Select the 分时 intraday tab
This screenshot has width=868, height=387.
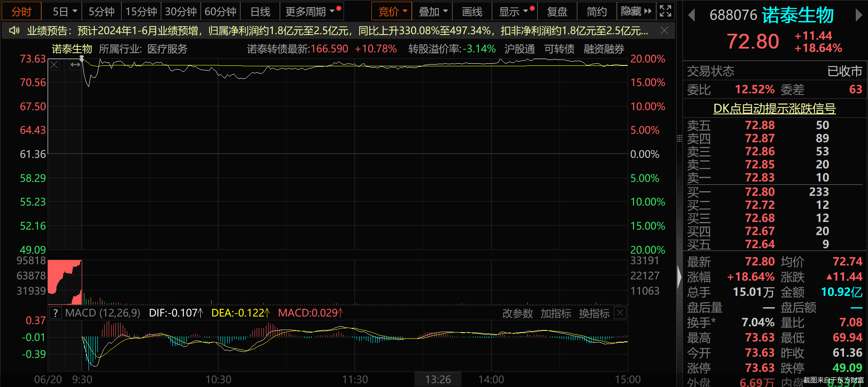pos(21,11)
